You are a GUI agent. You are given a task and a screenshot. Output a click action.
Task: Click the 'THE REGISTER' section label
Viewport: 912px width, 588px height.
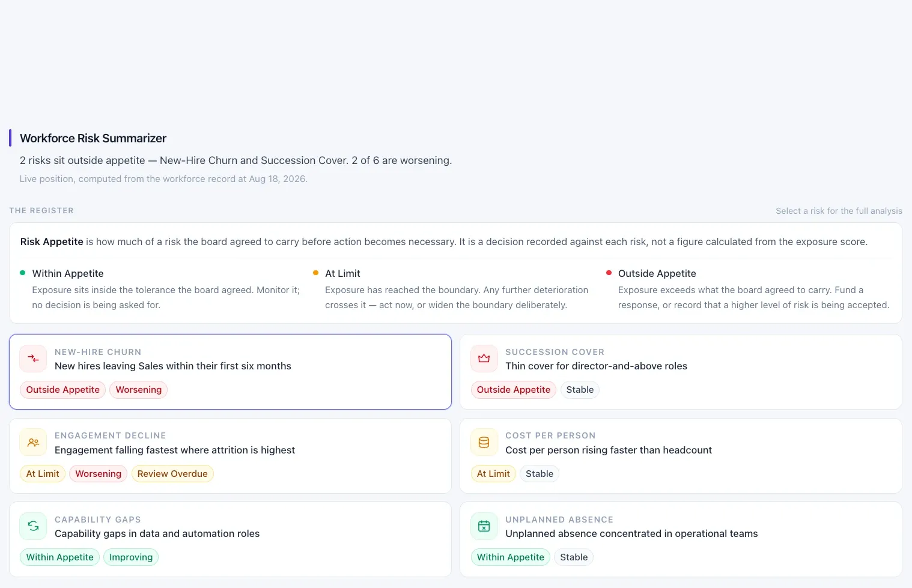click(41, 211)
